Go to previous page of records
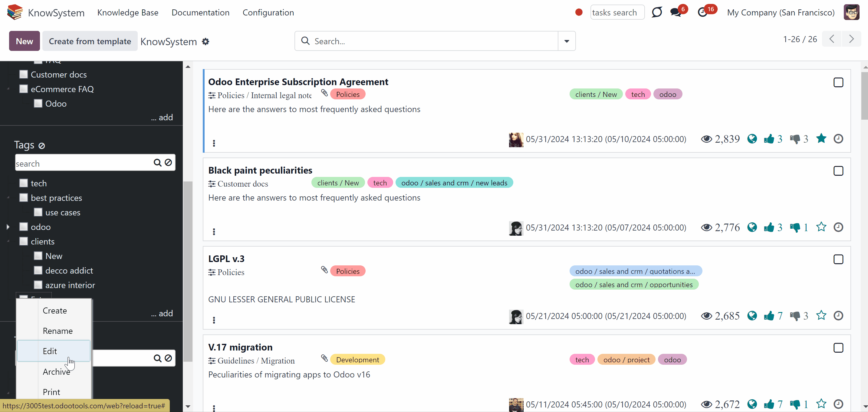Screen dimensions: 868x412 [832, 39]
